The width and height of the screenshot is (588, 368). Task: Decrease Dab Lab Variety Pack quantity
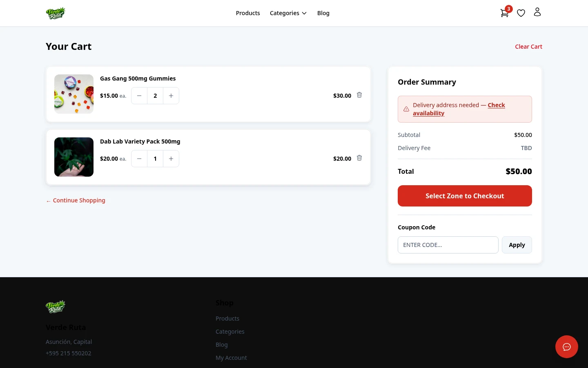139,158
